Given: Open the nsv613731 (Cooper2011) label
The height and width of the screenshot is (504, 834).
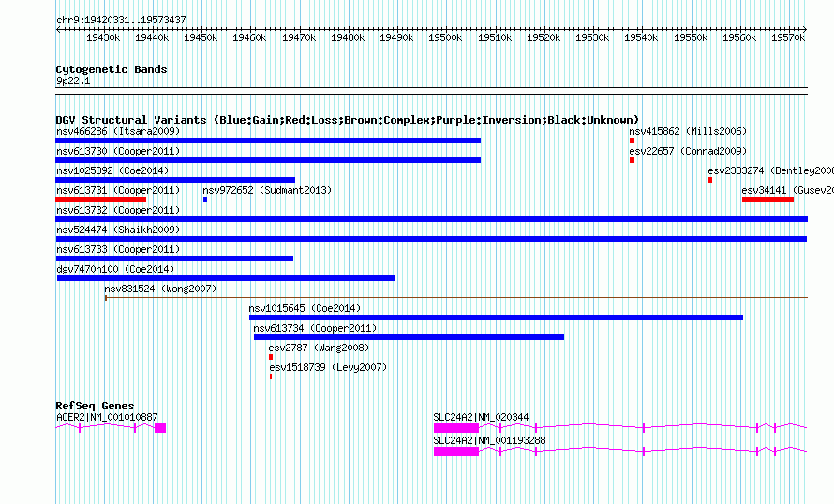Looking at the screenshot, I should click(x=118, y=190).
